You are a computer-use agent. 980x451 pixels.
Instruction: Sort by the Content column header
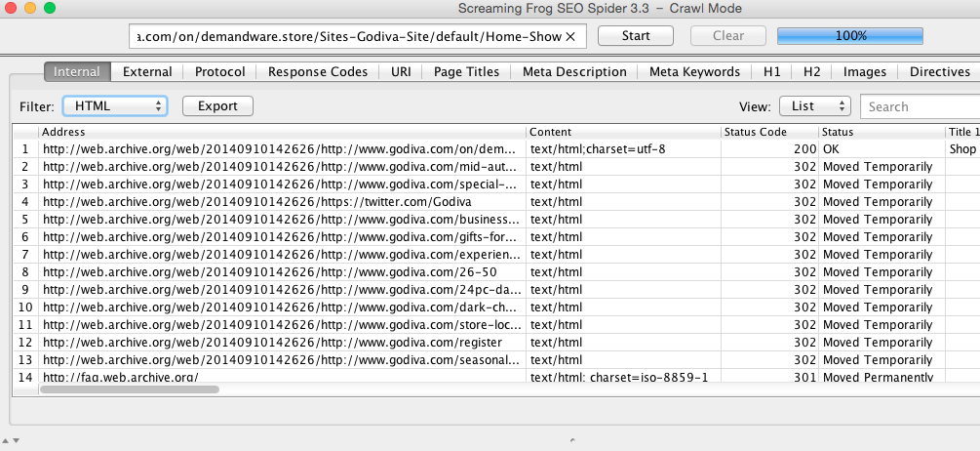coord(624,132)
